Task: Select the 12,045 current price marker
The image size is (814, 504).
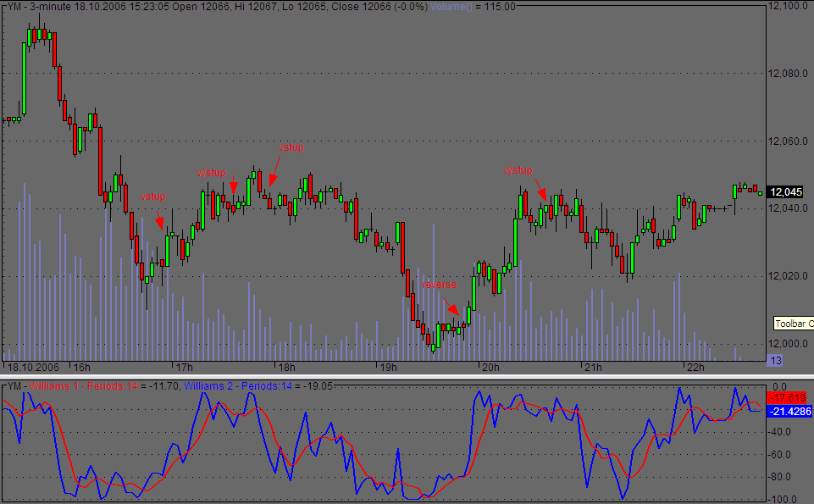Action: point(786,192)
